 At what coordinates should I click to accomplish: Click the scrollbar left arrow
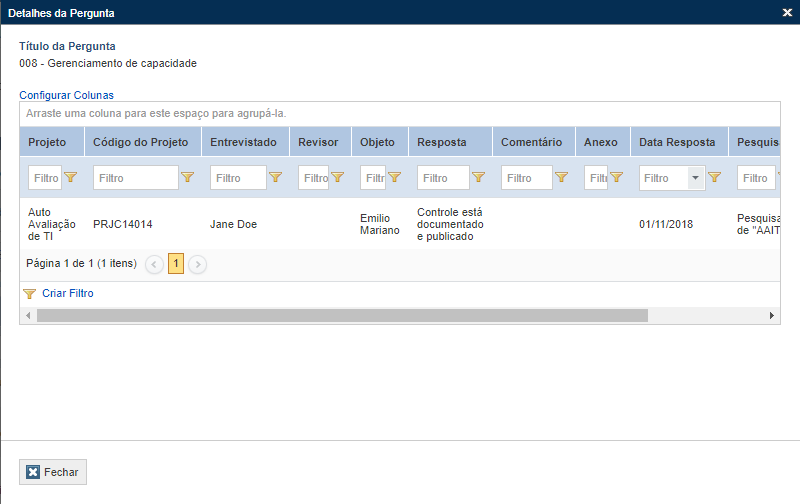click(29, 316)
